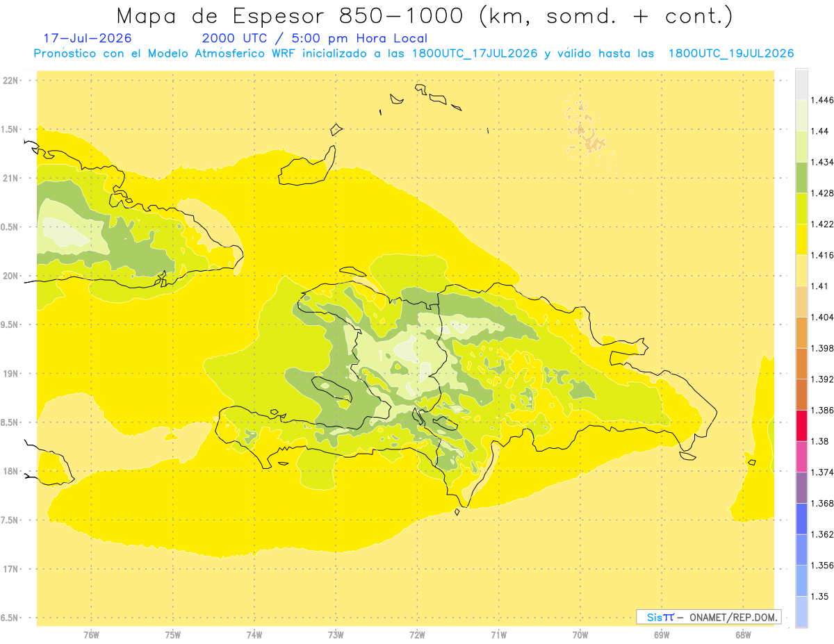Click '2000 UTC / 5:00 pm Hora Local' text
Viewport: 834px width, 644px height.
315,39
